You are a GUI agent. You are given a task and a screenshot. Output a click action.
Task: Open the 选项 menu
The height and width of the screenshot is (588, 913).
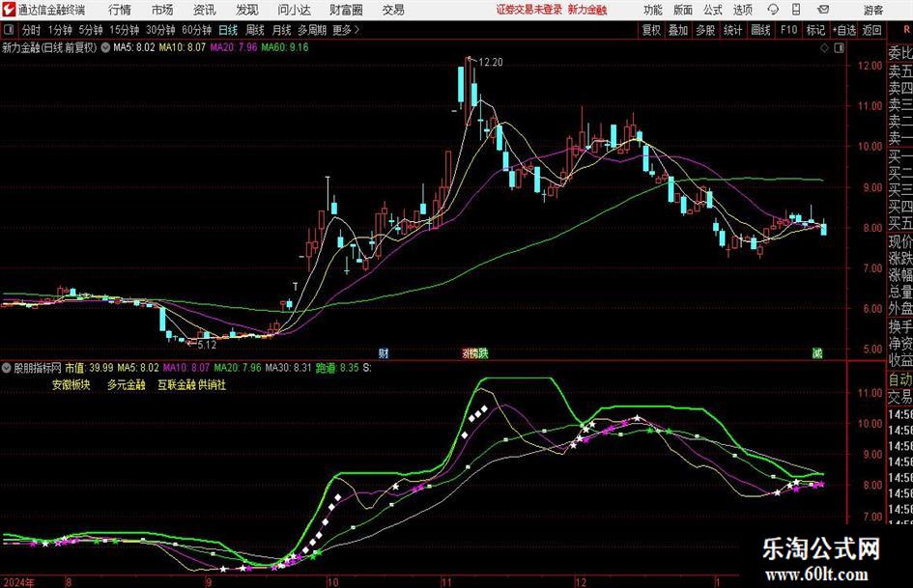(x=742, y=10)
